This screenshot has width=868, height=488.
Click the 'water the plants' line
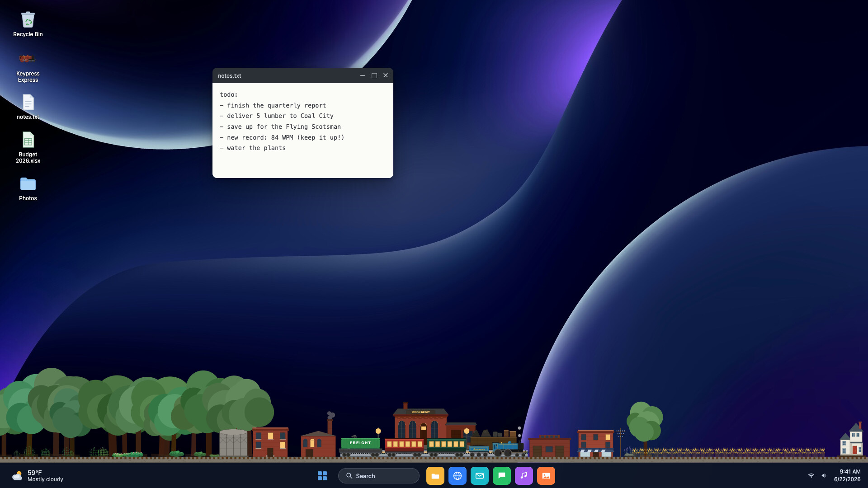(x=253, y=148)
